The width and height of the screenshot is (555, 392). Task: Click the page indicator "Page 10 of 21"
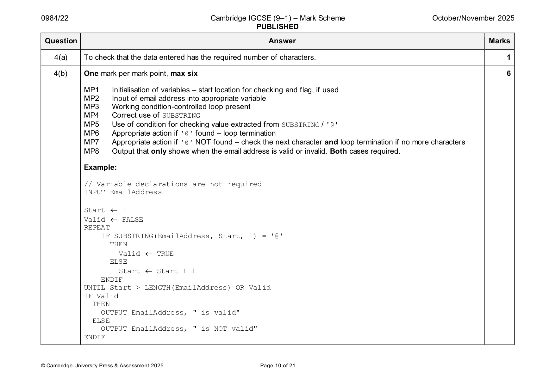[x=277, y=366]
